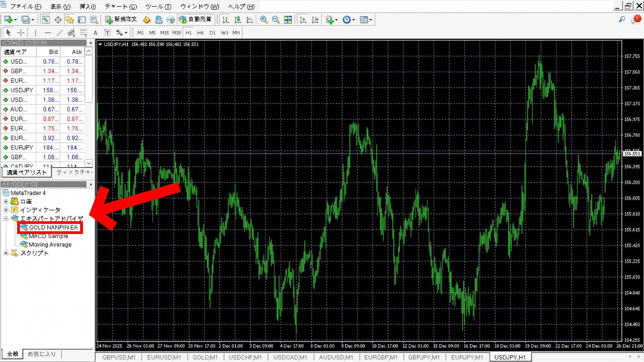
Task: Select the trendline drawing tool
Action: point(59,33)
